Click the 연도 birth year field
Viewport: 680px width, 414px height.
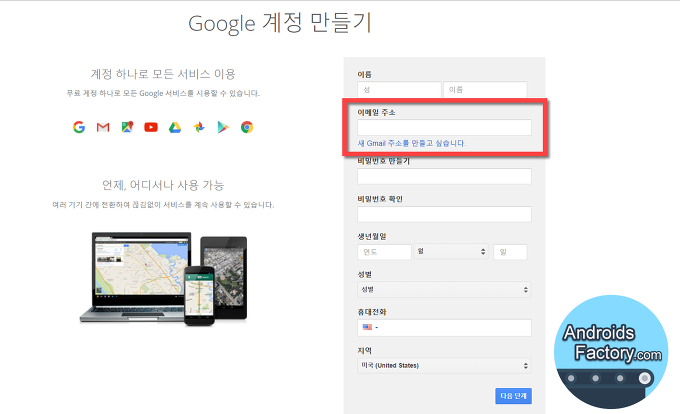pyautogui.click(x=384, y=252)
